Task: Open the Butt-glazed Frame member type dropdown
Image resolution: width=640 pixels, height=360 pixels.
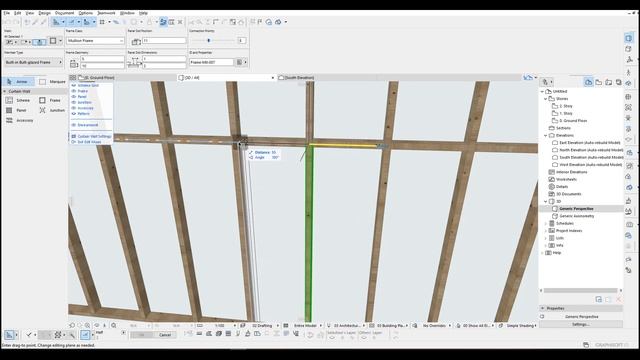Action: [33, 62]
